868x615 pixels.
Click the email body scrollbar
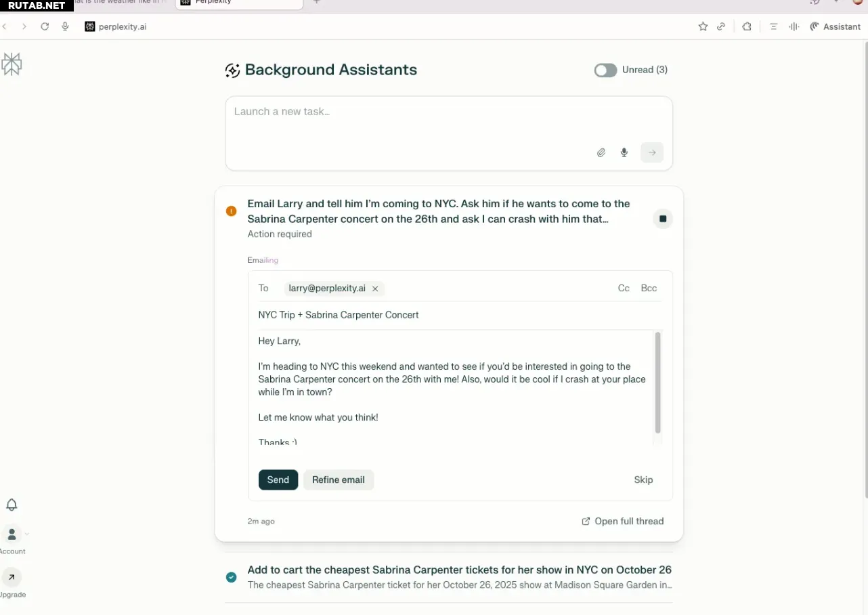click(x=657, y=383)
